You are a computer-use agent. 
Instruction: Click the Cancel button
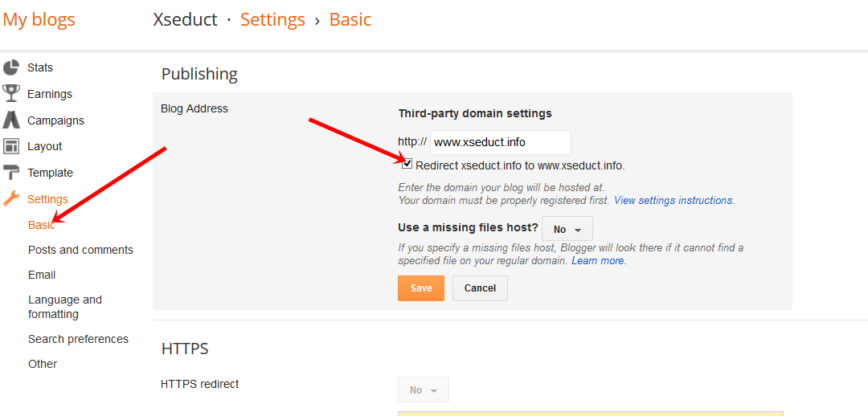pos(480,288)
